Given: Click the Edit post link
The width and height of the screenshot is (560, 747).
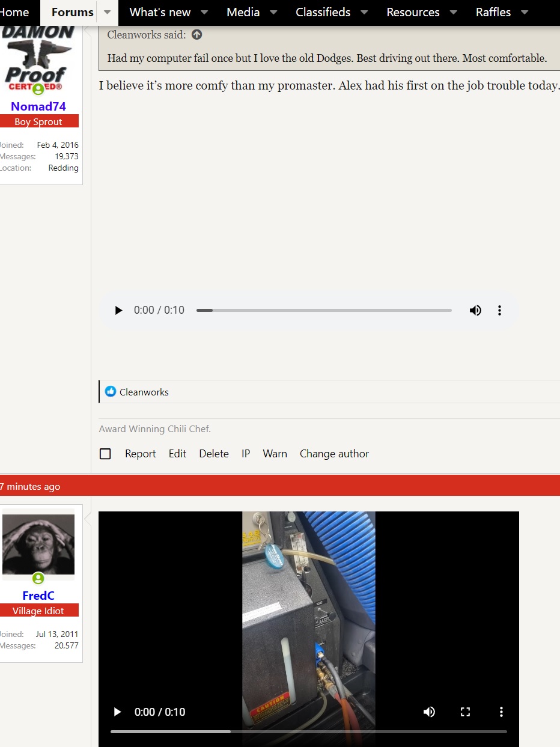Looking at the screenshot, I should [177, 454].
